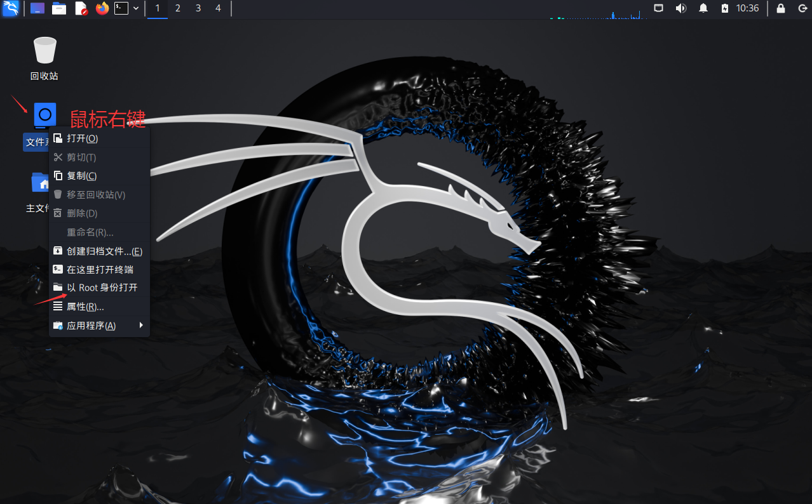Choose 剪切(T) in the context menu
The image size is (812, 504).
100,157
